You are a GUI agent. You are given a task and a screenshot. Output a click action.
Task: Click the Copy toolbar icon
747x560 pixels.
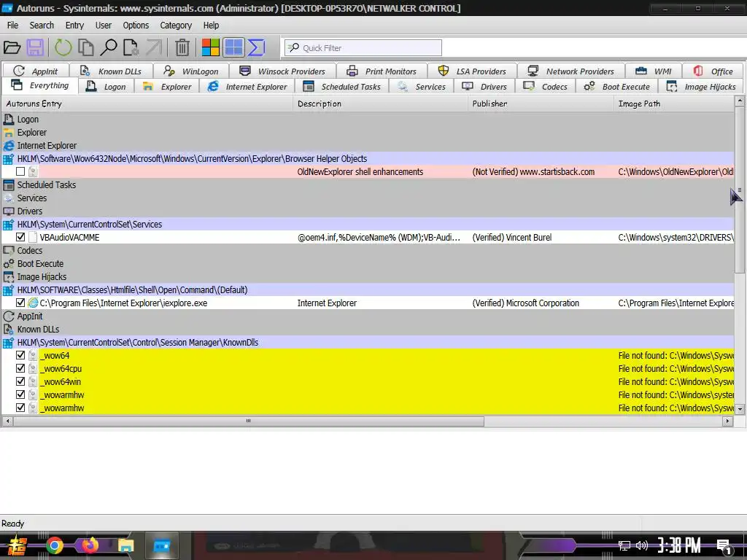(86, 47)
